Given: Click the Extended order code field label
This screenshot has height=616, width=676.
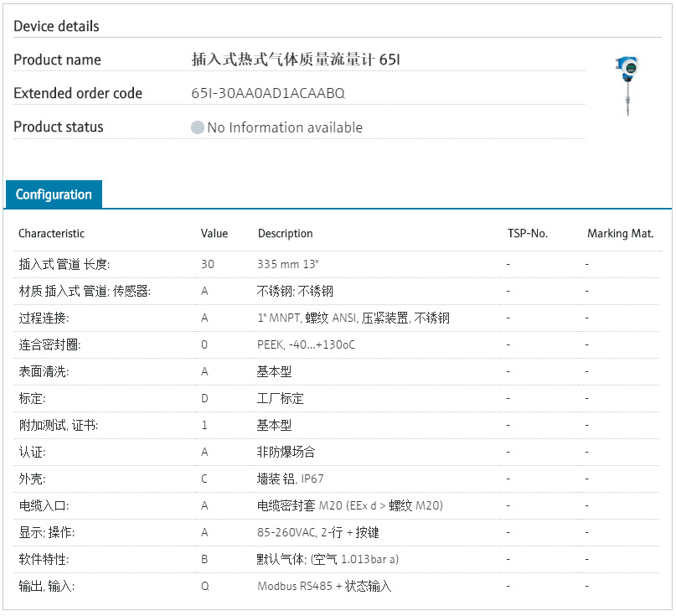Looking at the screenshot, I should [78, 93].
